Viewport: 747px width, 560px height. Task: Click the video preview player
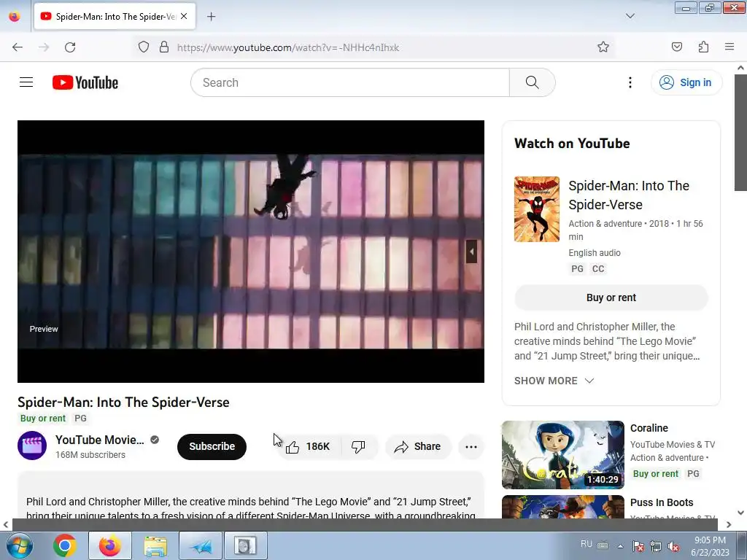(251, 252)
